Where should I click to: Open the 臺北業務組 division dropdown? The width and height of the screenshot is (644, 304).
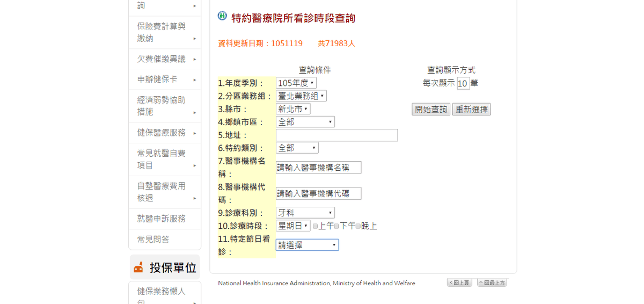click(x=301, y=96)
